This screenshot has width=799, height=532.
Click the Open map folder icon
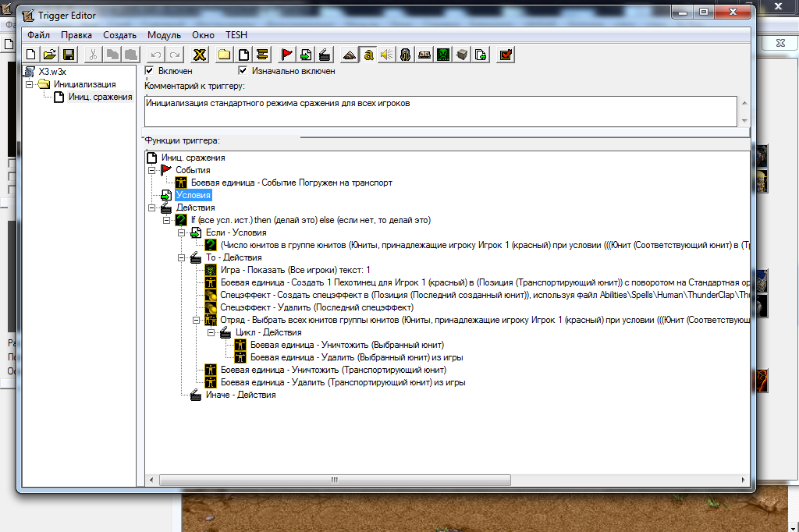pyautogui.click(x=49, y=55)
